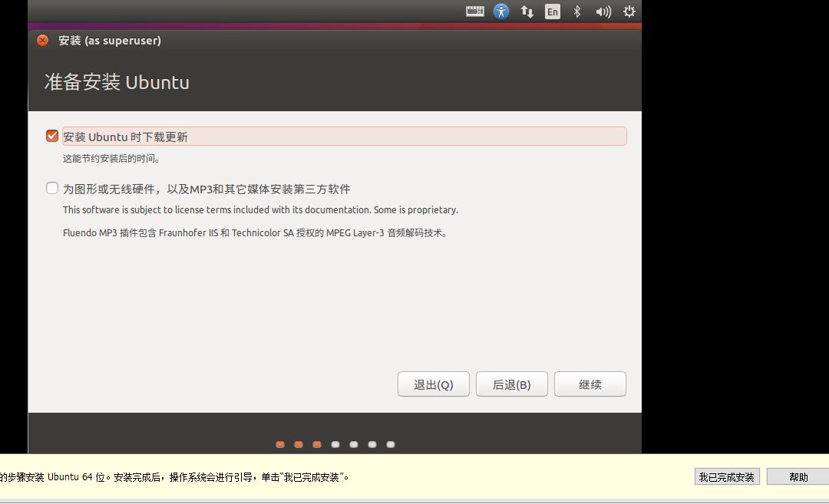Image resolution: width=829 pixels, height=504 pixels.
Task: Open the volume indicator icon
Action: pos(603,11)
